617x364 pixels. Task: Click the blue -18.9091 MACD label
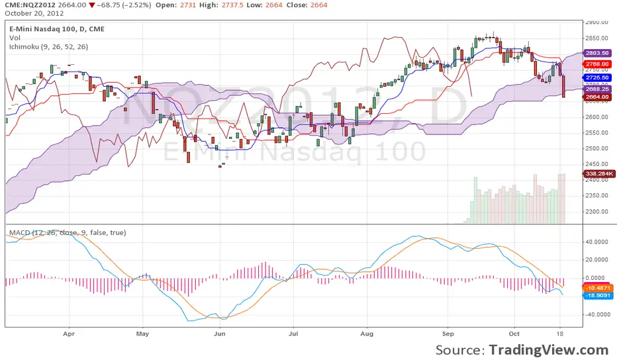[598, 296]
